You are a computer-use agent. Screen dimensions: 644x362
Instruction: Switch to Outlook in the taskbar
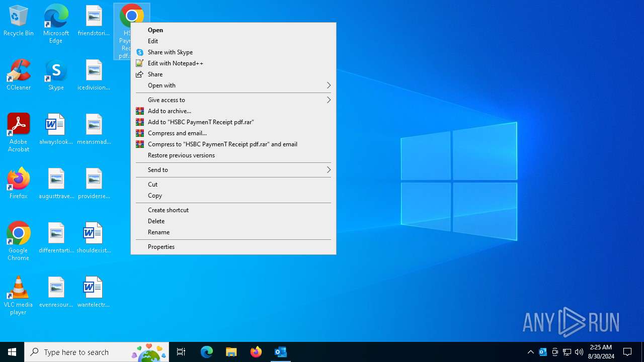click(x=281, y=352)
